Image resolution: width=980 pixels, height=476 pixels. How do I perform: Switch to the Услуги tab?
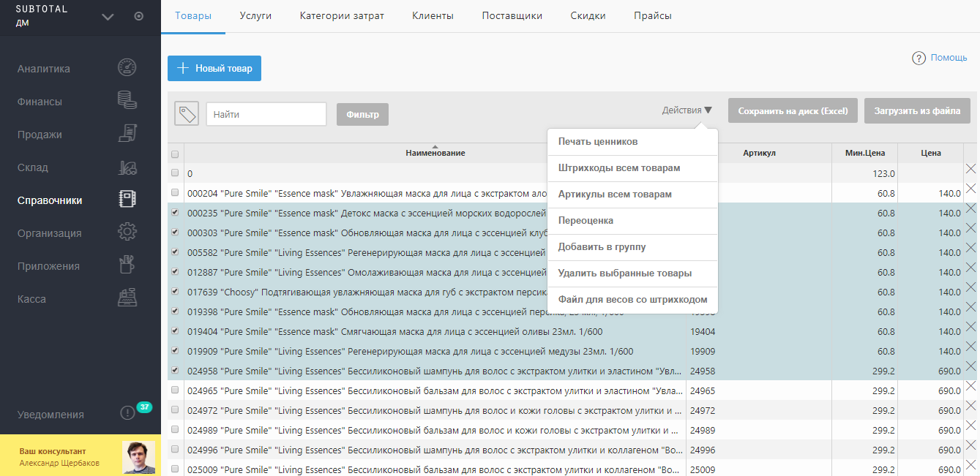click(255, 16)
